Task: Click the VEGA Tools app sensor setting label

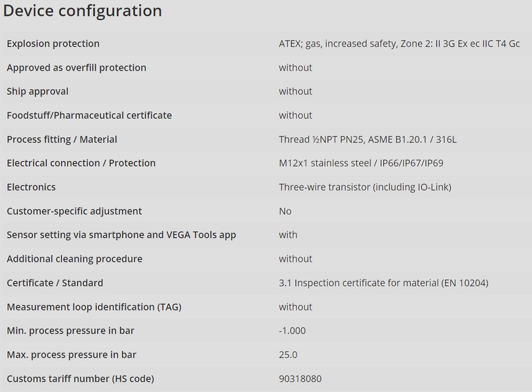Action: (x=121, y=235)
